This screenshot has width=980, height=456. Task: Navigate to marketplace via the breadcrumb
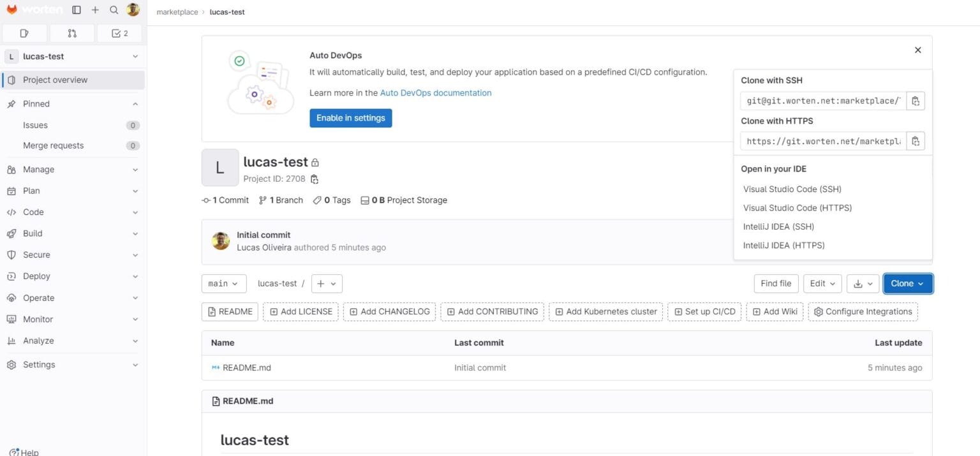pyautogui.click(x=177, y=11)
